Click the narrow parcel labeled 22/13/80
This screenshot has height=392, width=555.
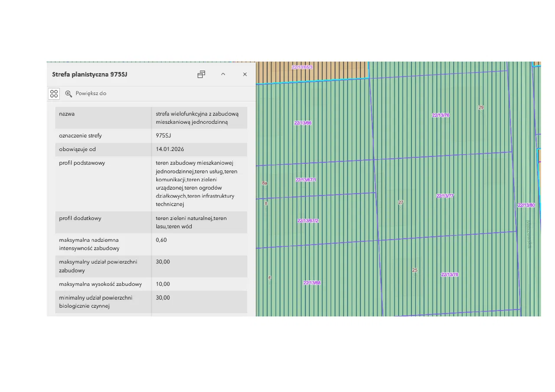coord(526,205)
